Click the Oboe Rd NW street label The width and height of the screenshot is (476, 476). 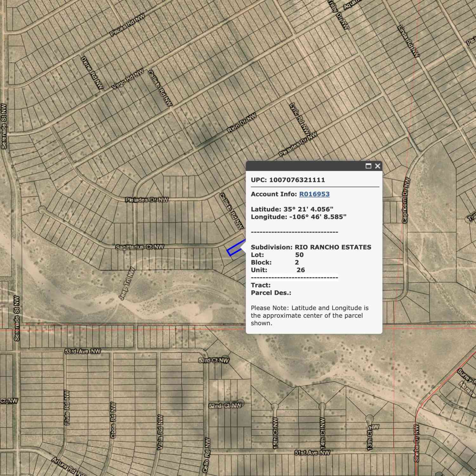(x=113, y=420)
